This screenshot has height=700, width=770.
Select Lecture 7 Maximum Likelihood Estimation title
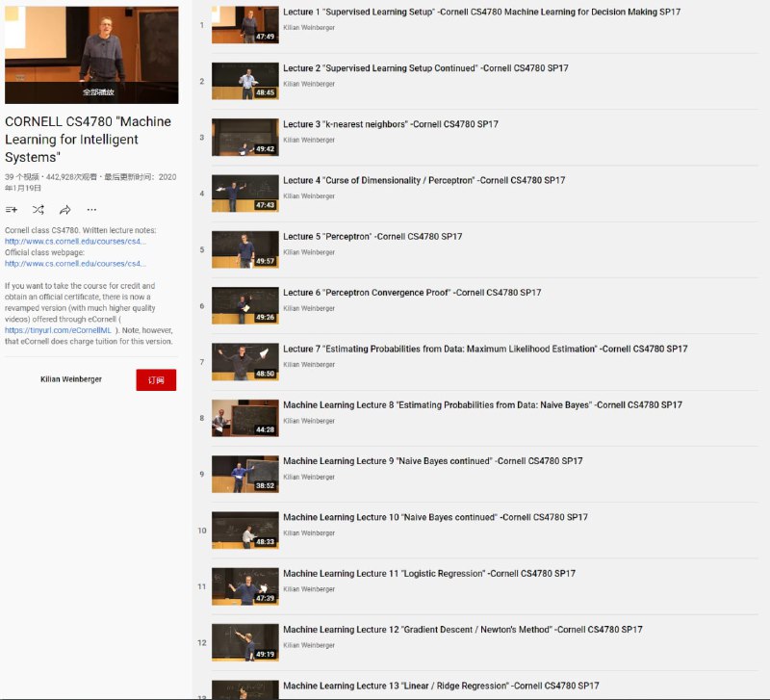tap(485, 349)
